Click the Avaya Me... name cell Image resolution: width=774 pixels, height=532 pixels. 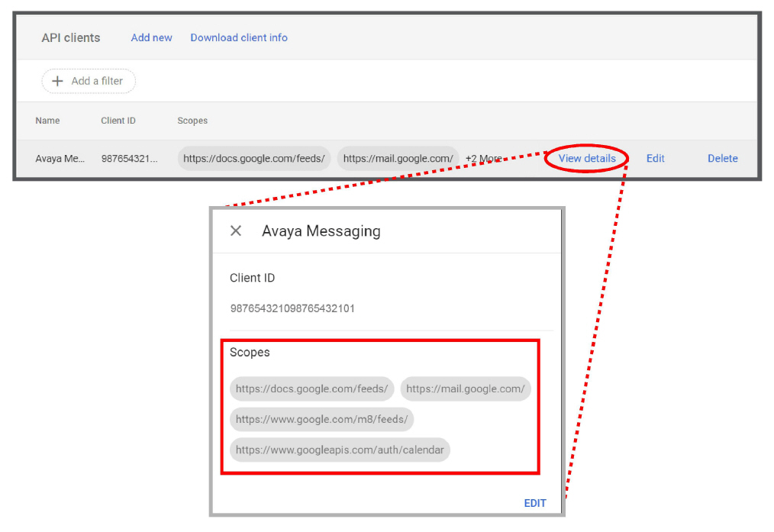tap(60, 159)
